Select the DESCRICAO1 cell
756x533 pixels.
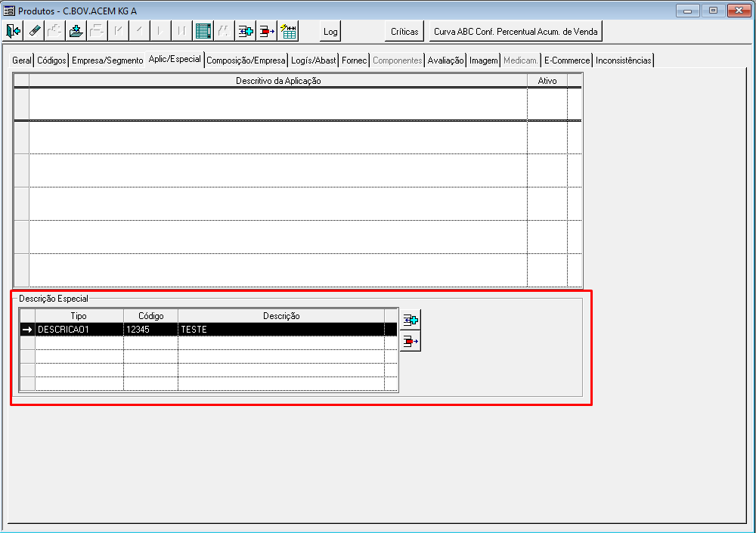pos(79,330)
